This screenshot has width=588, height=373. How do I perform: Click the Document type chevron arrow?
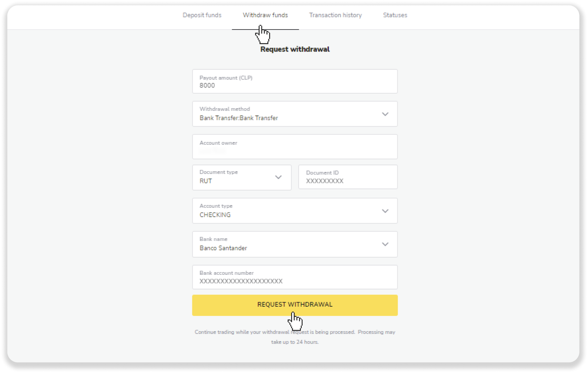(x=278, y=177)
